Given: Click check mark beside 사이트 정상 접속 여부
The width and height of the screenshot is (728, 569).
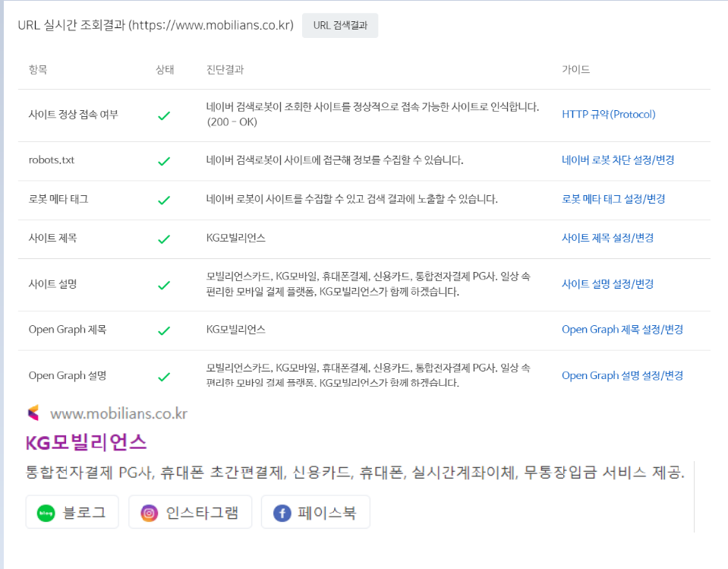Looking at the screenshot, I should pos(164,115).
